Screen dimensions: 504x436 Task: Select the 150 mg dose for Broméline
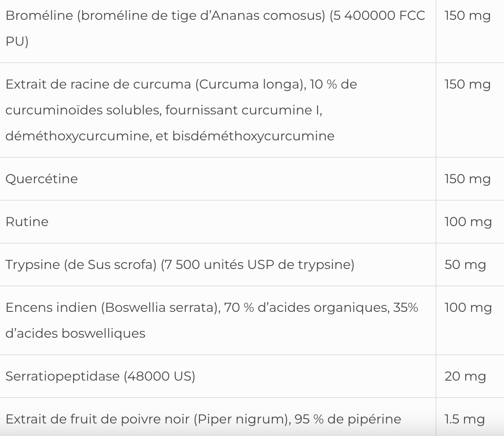point(467,16)
